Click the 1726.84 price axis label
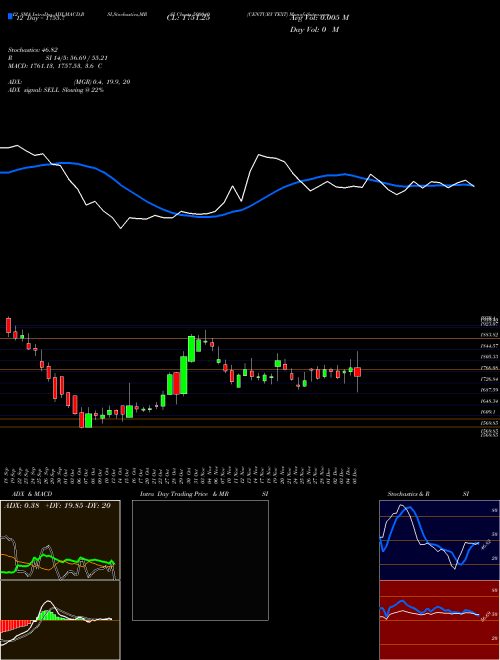The width and height of the screenshot is (500, 660). (x=489, y=380)
